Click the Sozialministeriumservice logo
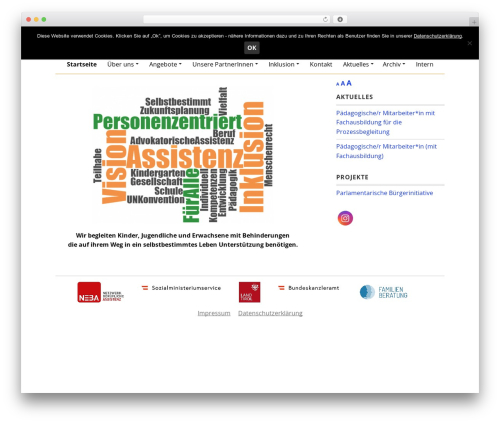 [x=181, y=288]
